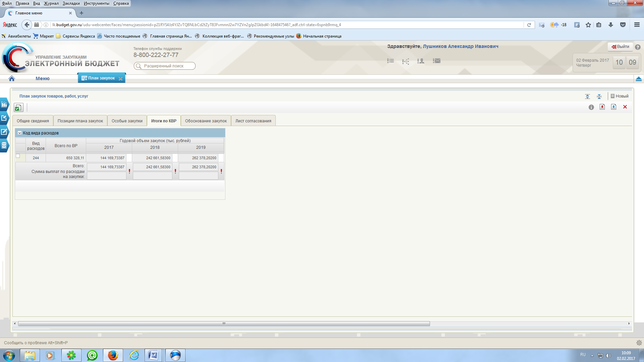Collapse the header with the blue triangle

tap(639, 79)
